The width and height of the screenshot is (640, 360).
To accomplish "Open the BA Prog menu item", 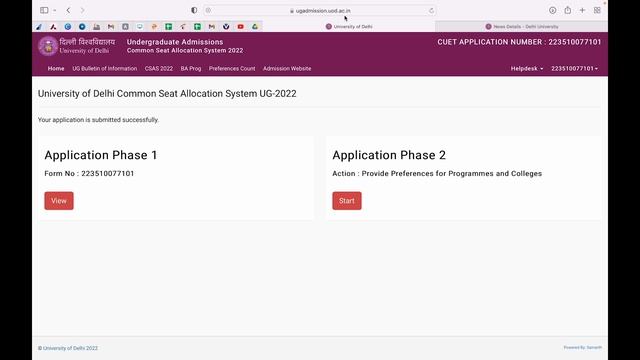I will click(191, 69).
